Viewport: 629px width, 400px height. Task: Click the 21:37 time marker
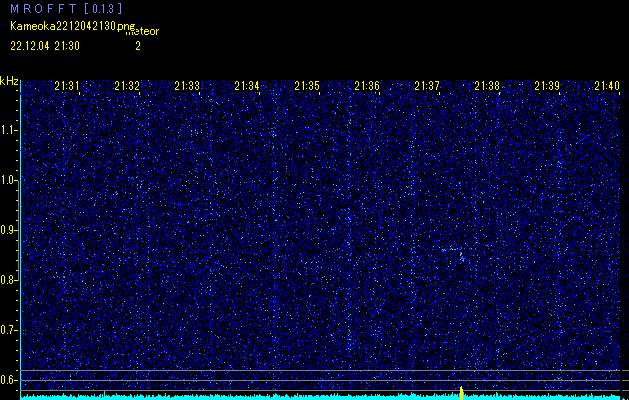pos(427,86)
